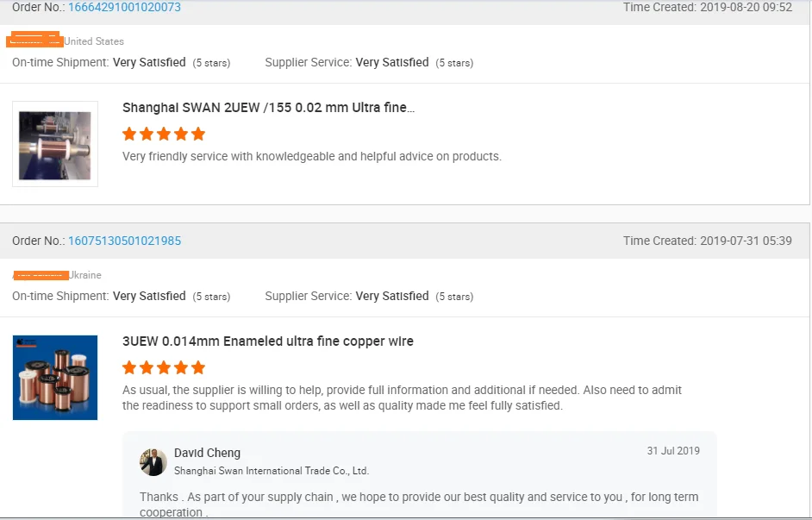812x520 pixels.
Task: Click the redacted Ukraine buyer name
Action: tap(41, 275)
